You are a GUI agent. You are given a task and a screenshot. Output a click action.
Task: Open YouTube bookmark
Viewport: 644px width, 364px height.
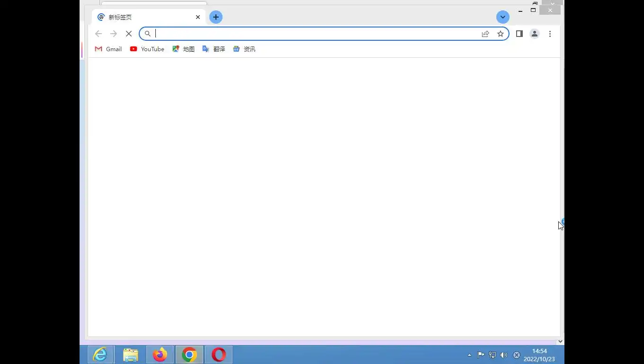[147, 49]
